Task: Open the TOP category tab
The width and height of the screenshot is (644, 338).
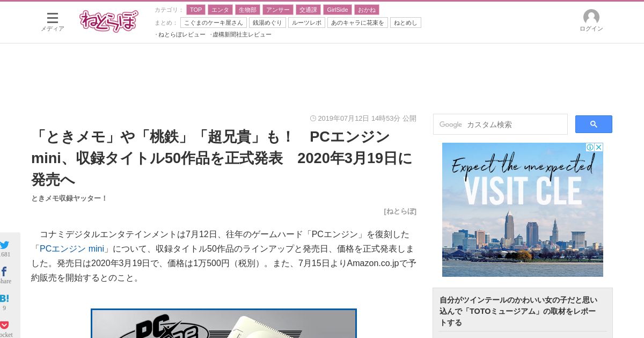Action: click(196, 10)
